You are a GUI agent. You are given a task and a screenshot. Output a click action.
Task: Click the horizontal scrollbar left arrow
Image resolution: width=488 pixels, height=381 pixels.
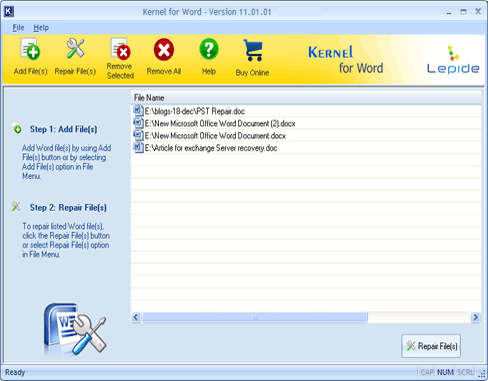[136, 317]
